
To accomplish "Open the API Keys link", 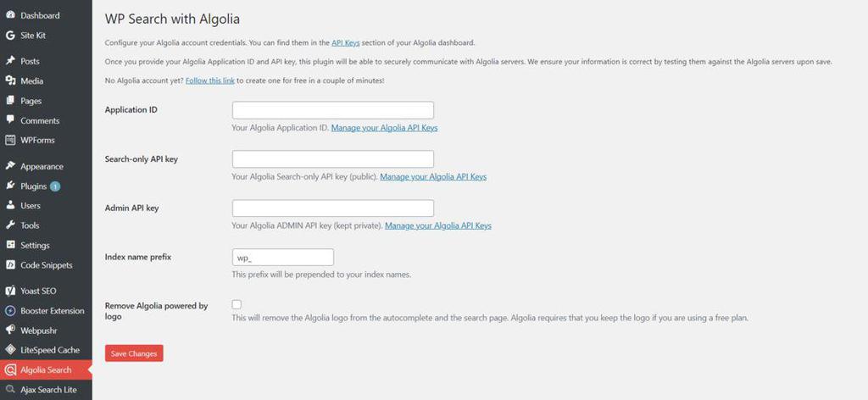I will 346,42.
